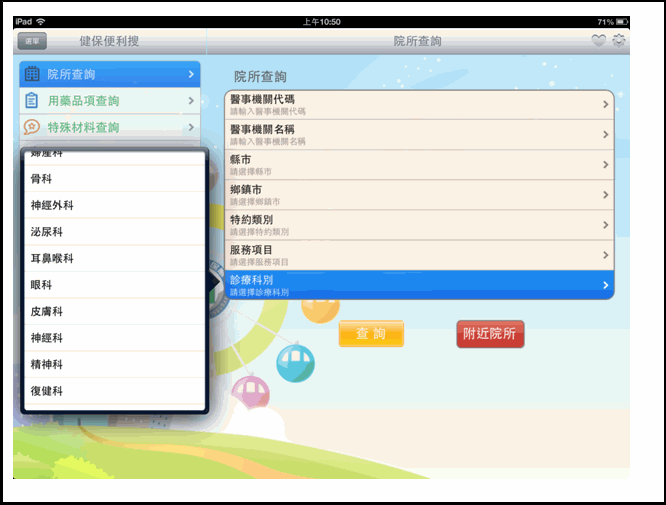Viewport: 666px width, 505px height.
Task: Click the 院所查詢 building icon in sidebar
Action: coord(32,74)
